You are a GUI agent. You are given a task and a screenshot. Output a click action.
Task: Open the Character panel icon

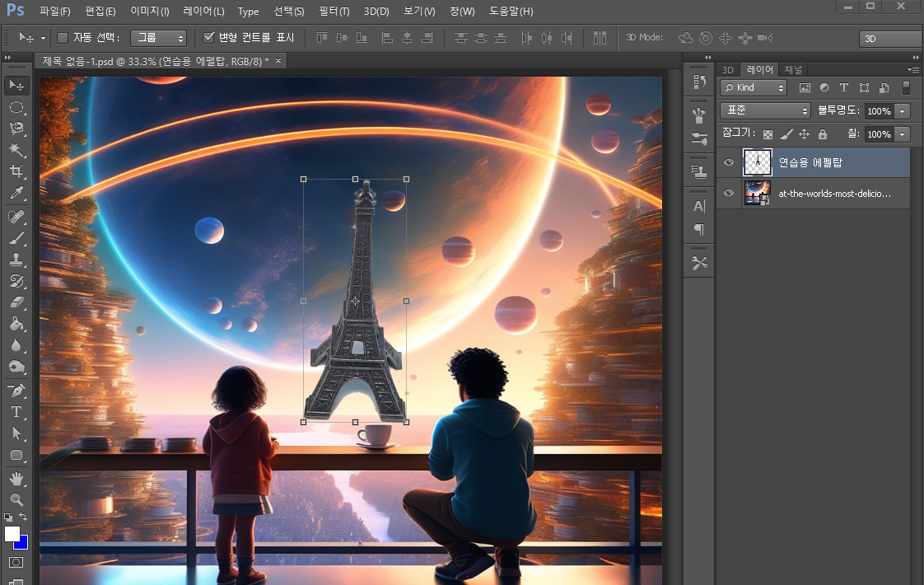tap(699, 207)
